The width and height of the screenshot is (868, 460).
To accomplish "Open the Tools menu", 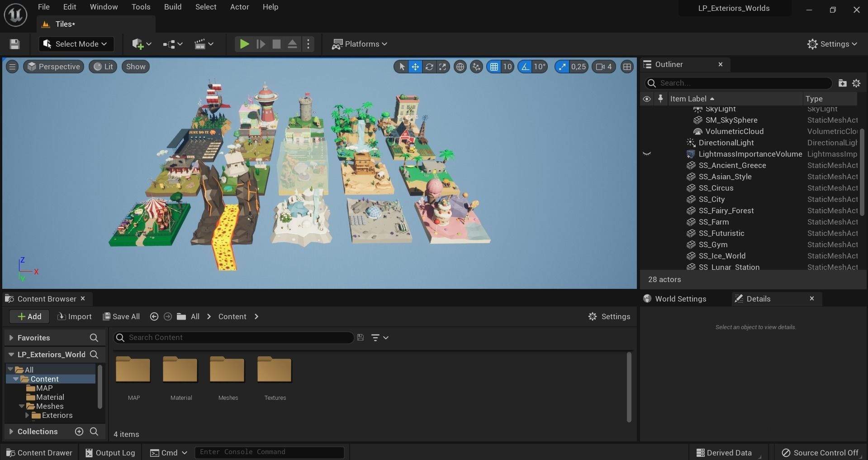I will coord(141,7).
